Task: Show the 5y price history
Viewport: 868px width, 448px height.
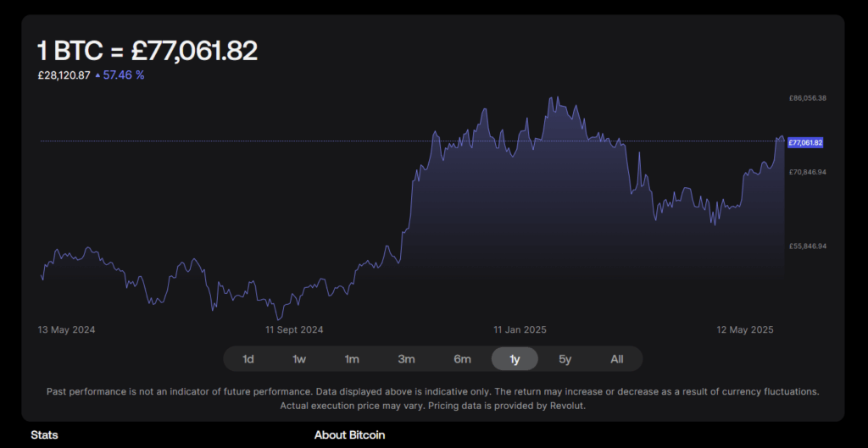Action: pyautogui.click(x=565, y=359)
